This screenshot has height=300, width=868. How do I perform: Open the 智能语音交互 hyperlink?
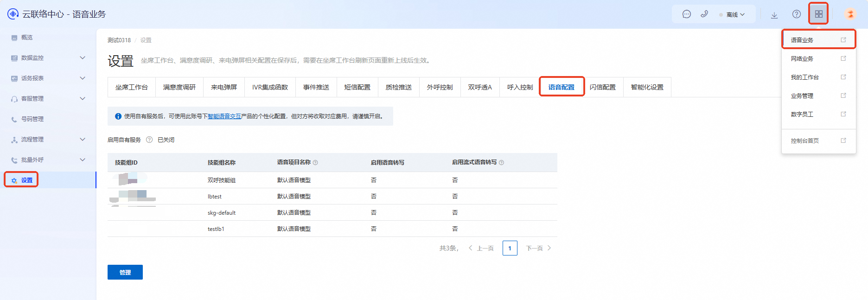pos(224,116)
